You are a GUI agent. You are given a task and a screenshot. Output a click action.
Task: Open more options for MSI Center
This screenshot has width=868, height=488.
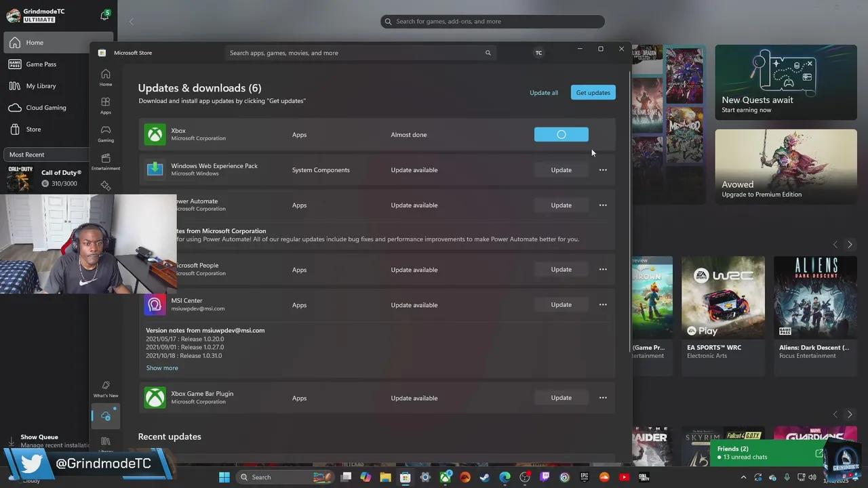coord(603,305)
